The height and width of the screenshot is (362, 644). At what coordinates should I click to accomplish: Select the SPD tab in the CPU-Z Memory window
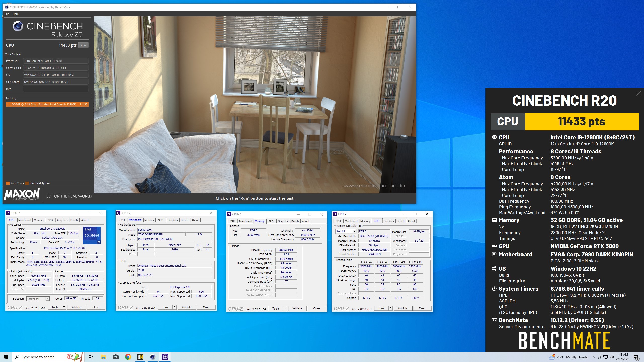click(271, 221)
